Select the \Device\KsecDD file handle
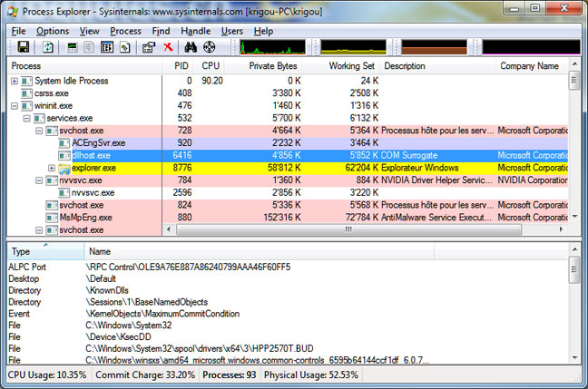 [288, 337]
